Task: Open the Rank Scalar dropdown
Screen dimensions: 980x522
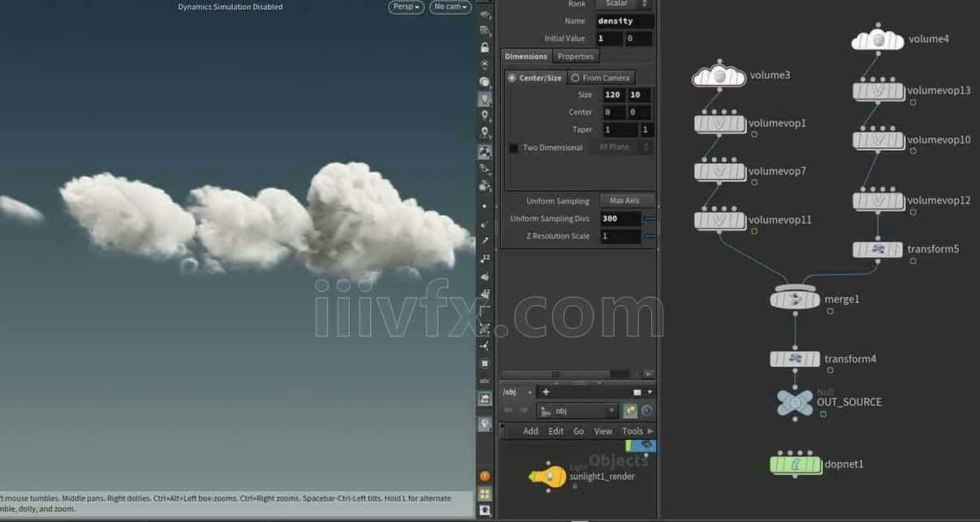Action: [624, 4]
